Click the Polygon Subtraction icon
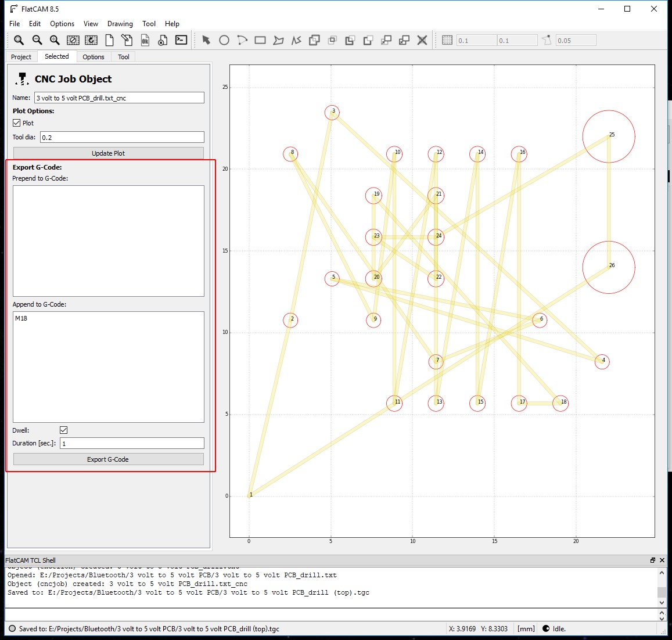This screenshot has width=672, height=640. (x=350, y=40)
